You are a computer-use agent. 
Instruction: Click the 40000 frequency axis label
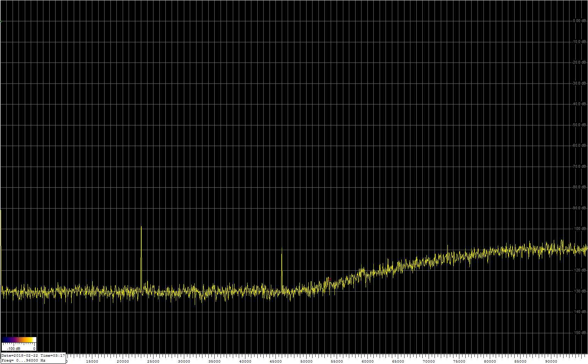click(245, 362)
